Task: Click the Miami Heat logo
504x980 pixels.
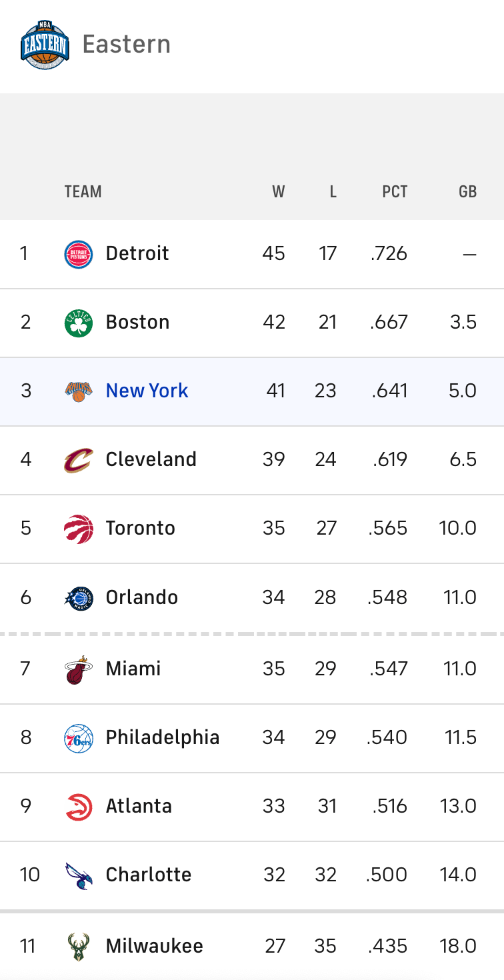Action: pyautogui.click(x=79, y=669)
